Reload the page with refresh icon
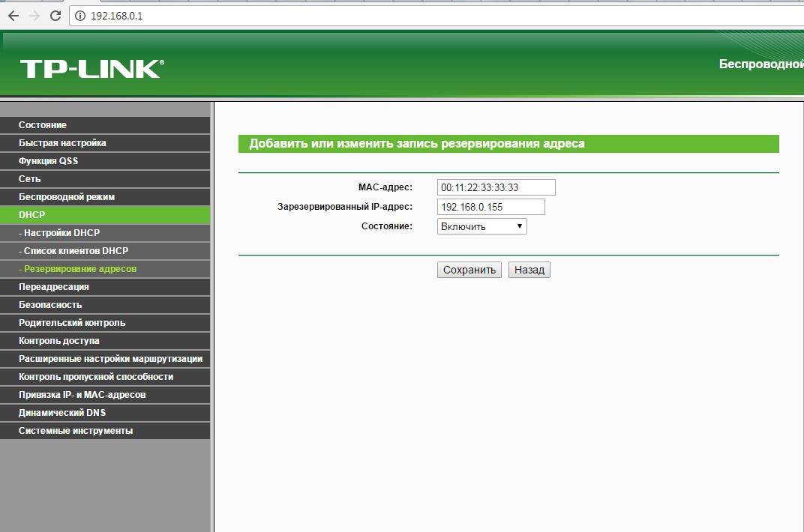 (x=55, y=16)
